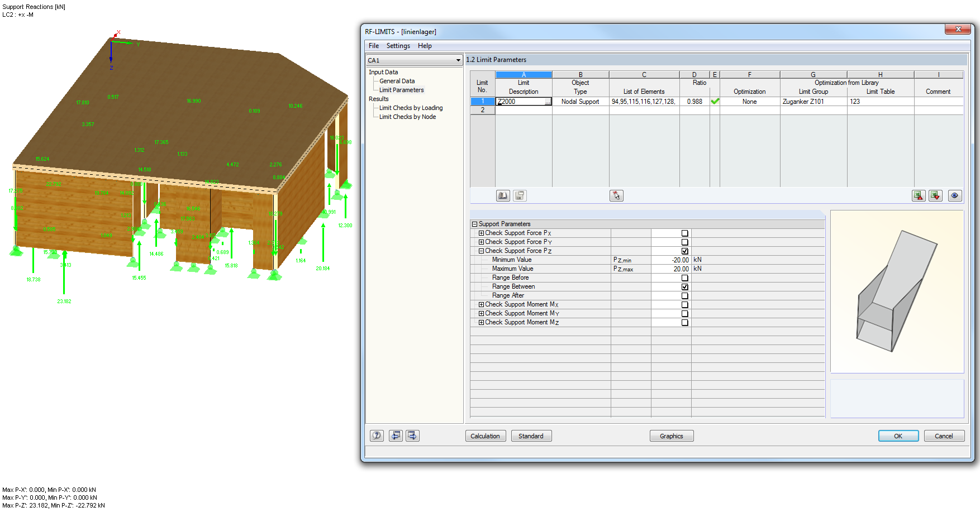Untick the Range Between checkbox
Viewport: 980px width, 512px height.
coord(684,287)
